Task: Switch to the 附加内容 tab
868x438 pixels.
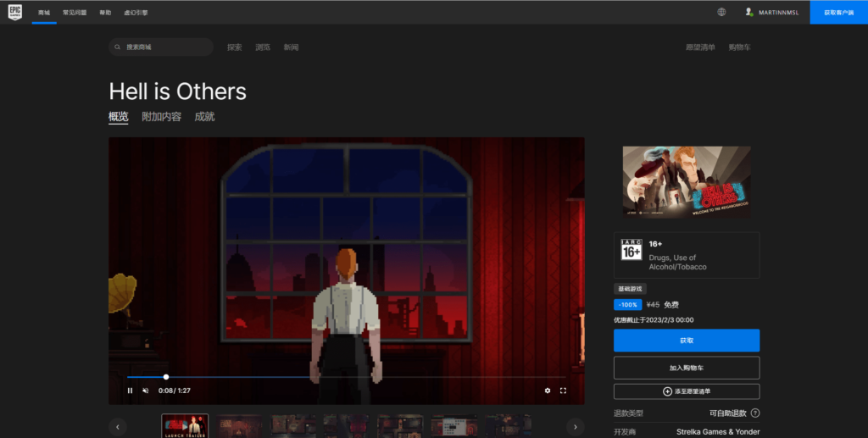Action: click(x=161, y=117)
